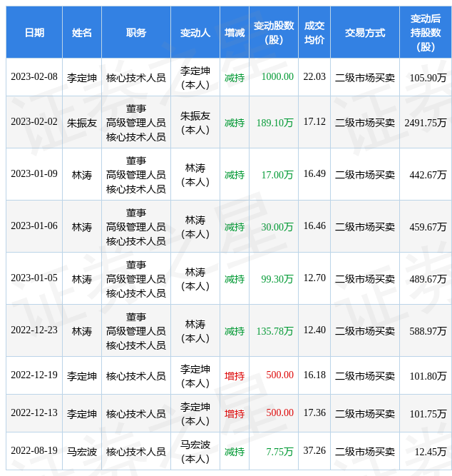Click the share change value 17.00万
The width and height of the screenshot is (452, 476).
point(277,175)
